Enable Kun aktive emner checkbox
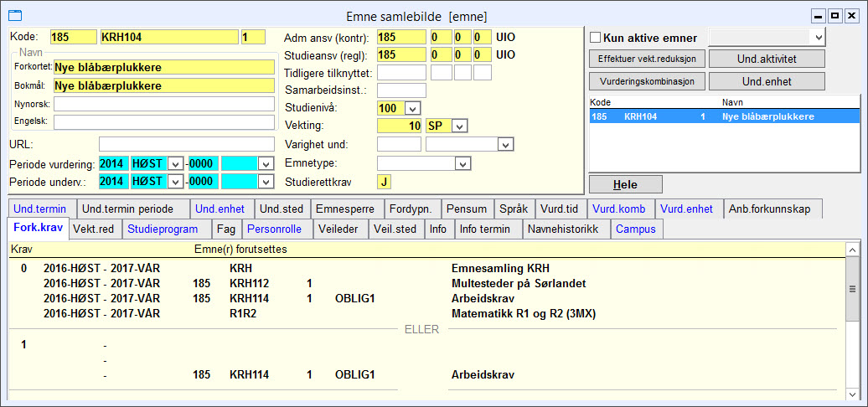The height and width of the screenshot is (407, 868). [596, 39]
